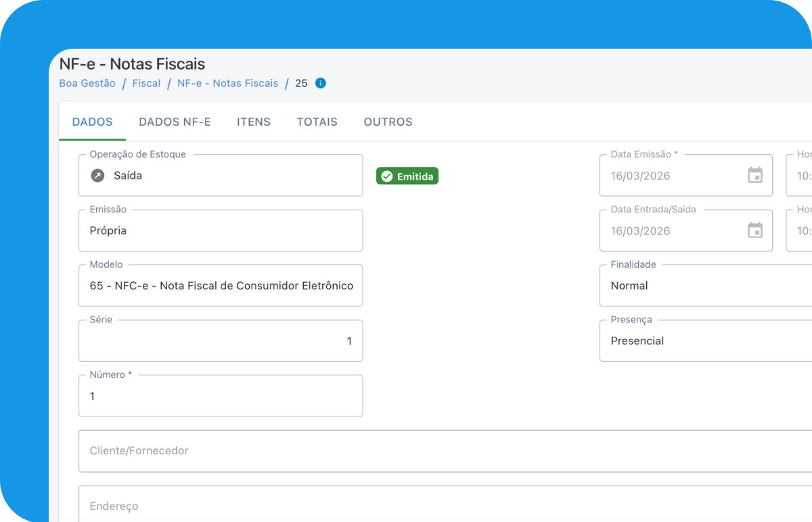812x522 pixels.
Task: Select the TOTAIS tab
Action: (x=317, y=122)
